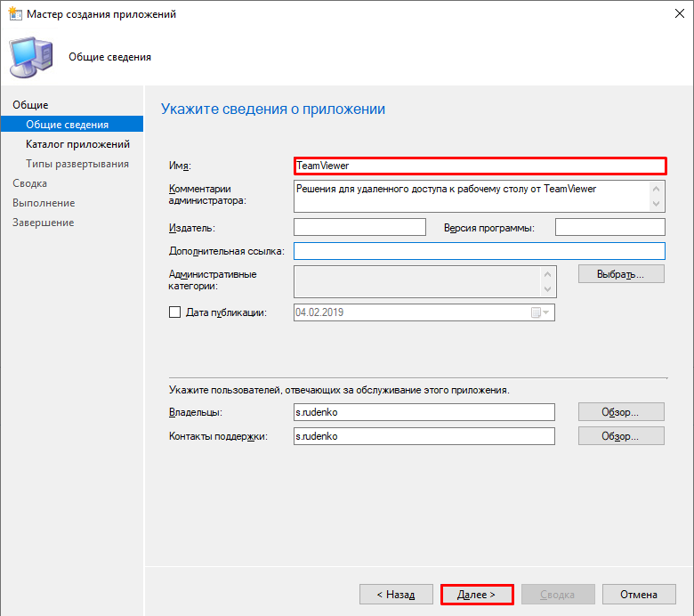Viewport: 694px width, 616px height.
Task: Browse owners with Обзор next to Владельцы
Action: 621,412
